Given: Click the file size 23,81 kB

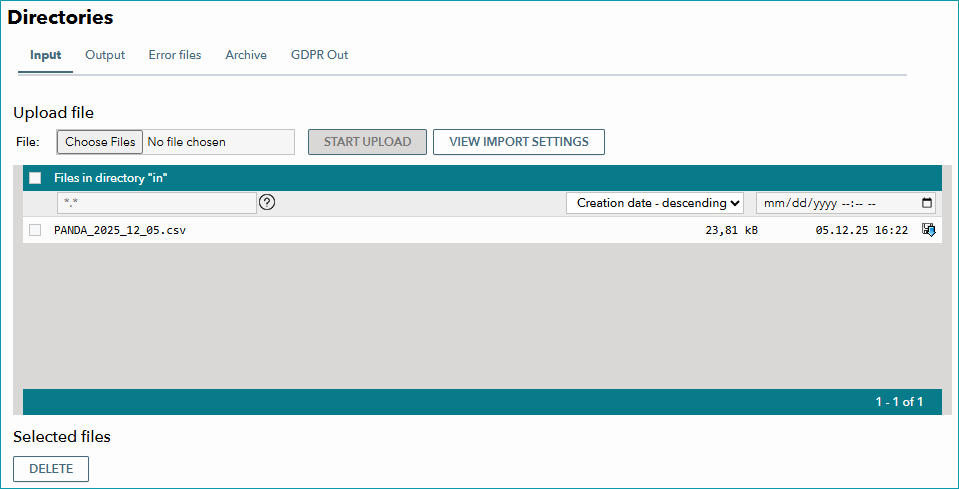Looking at the screenshot, I should click(731, 230).
